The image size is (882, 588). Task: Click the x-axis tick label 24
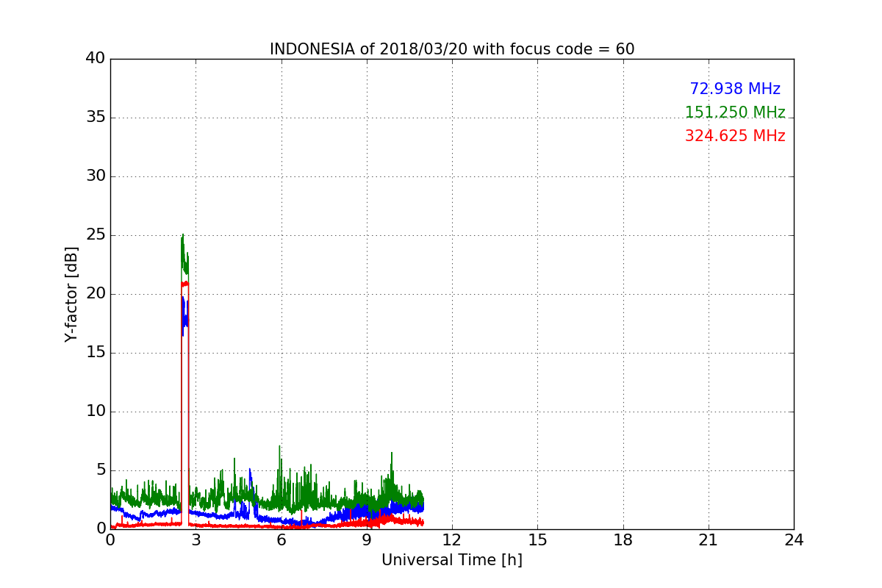pos(794,540)
